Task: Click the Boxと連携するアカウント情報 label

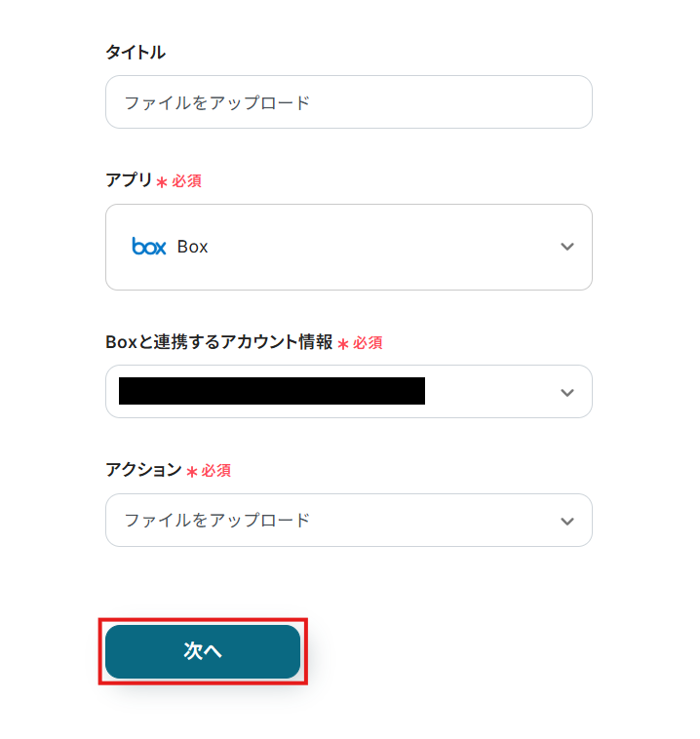Action: coord(218,342)
